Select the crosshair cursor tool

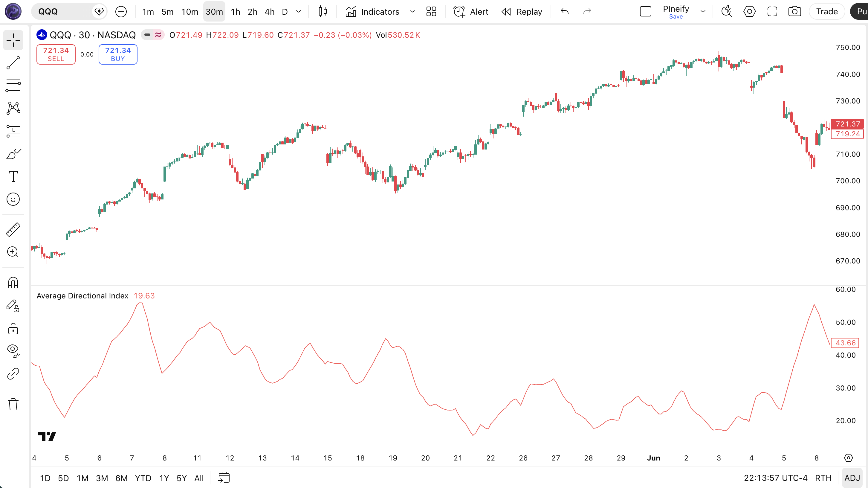coord(13,40)
